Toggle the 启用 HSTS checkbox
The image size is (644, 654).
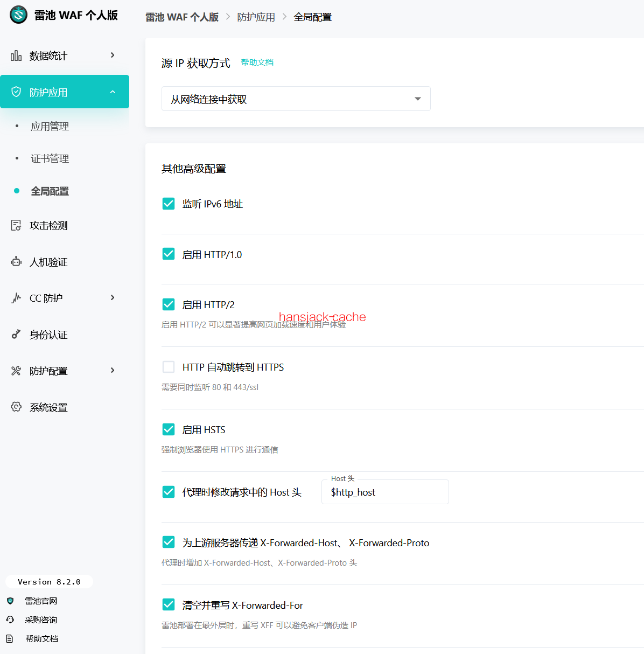click(x=169, y=429)
